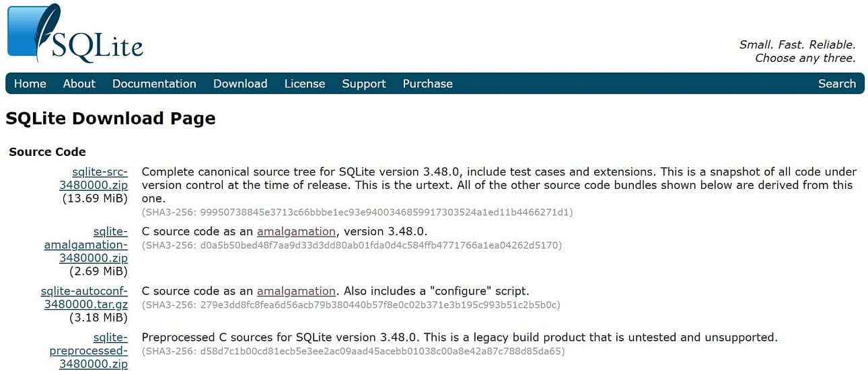Image resolution: width=868 pixels, height=371 pixels.
Task: Go to the Home page
Action: click(x=30, y=84)
